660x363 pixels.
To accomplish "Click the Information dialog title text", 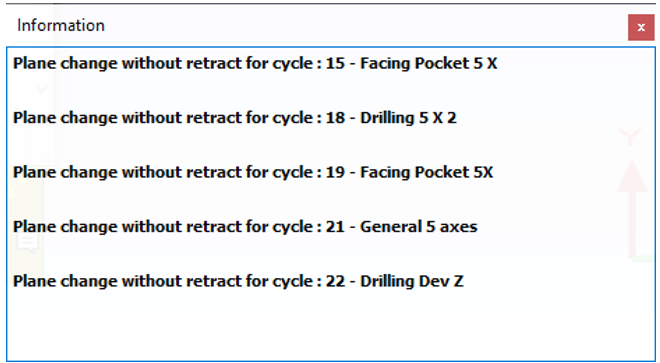I will (x=61, y=26).
